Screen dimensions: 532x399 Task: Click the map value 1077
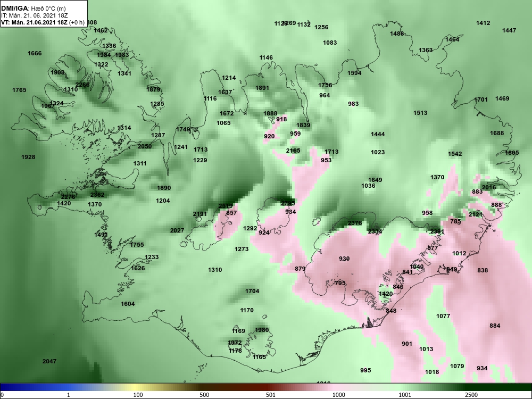(x=443, y=316)
